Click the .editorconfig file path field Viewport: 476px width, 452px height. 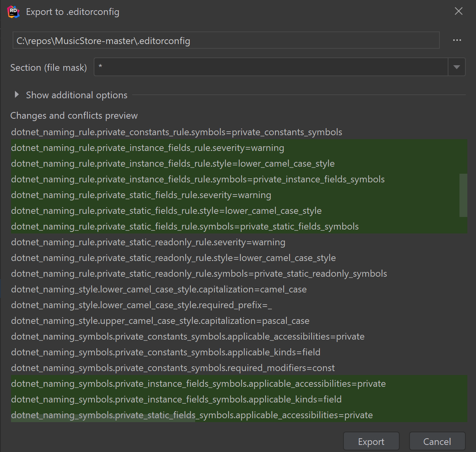coord(226,40)
